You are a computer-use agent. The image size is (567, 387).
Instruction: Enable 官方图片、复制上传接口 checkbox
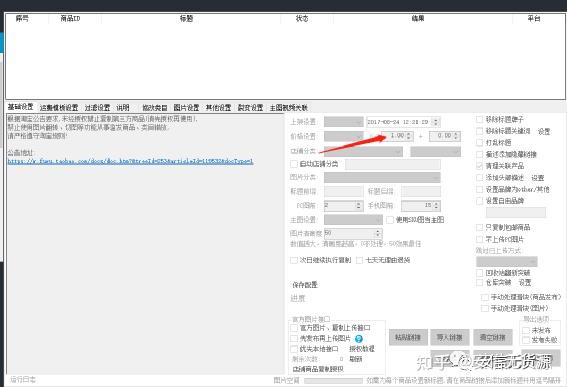(x=294, y=328)
